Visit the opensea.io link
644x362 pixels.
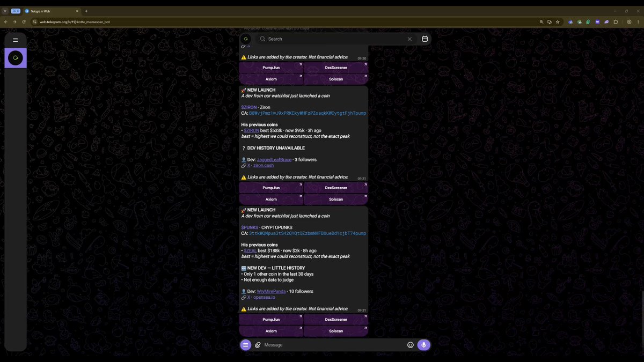pos(264,297)
